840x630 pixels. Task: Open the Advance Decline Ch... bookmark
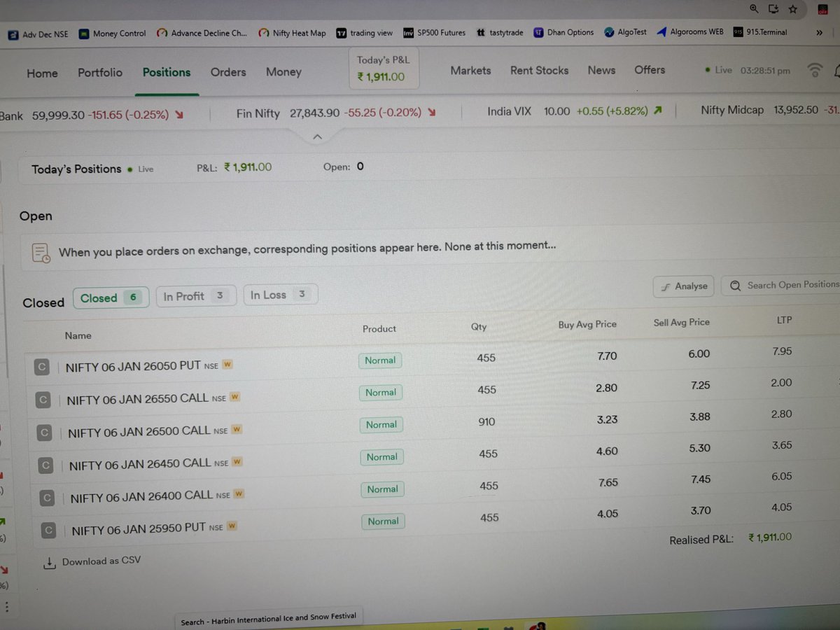202,33
